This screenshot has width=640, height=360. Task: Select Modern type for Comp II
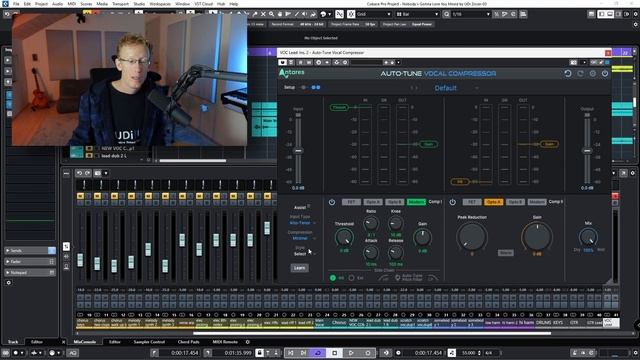pos(537,202)
